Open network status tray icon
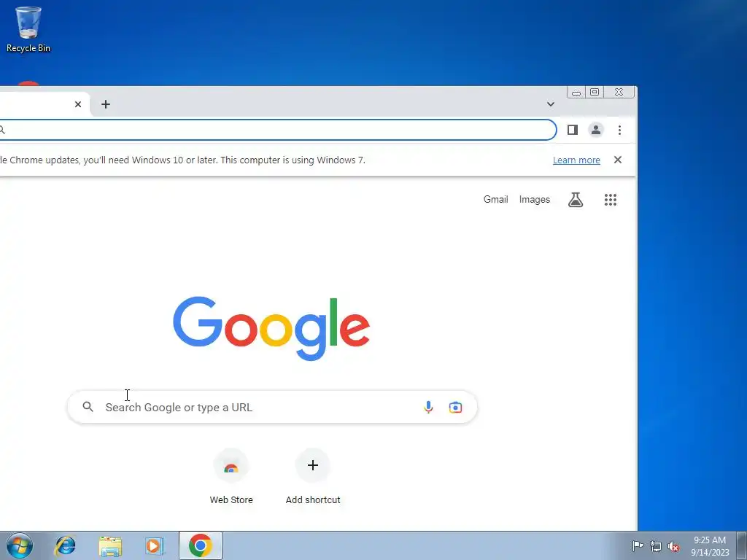Viewport: 747px width, 560px height. click(x=656, y=547)
